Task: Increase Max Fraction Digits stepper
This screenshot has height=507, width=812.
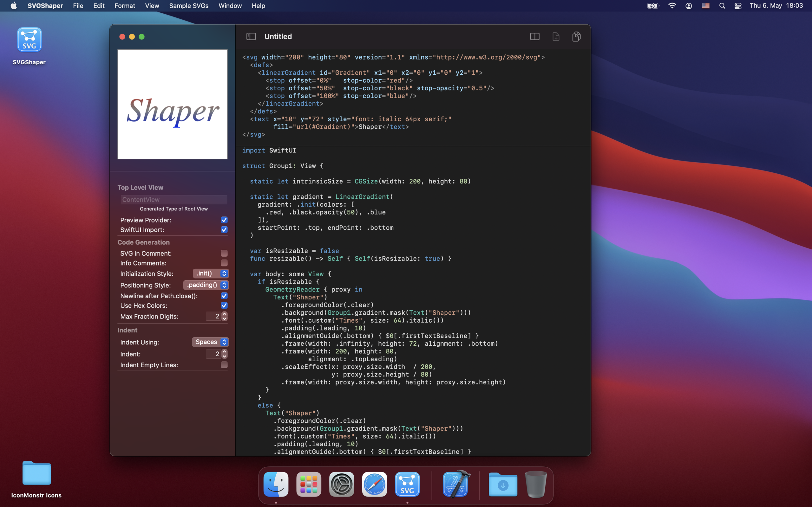Action: coord(225,314)
